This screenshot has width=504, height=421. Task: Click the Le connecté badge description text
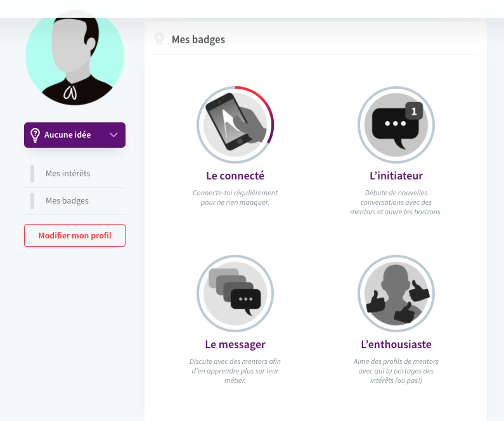pos(235,197)
